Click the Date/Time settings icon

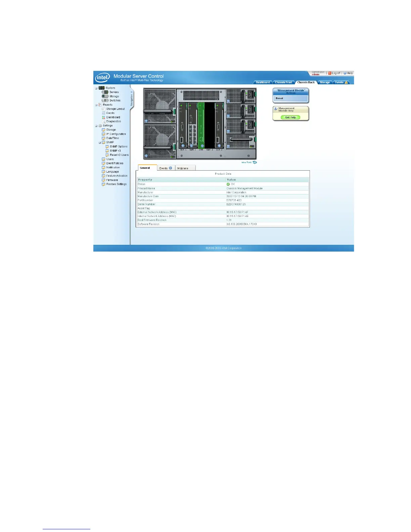103,138
